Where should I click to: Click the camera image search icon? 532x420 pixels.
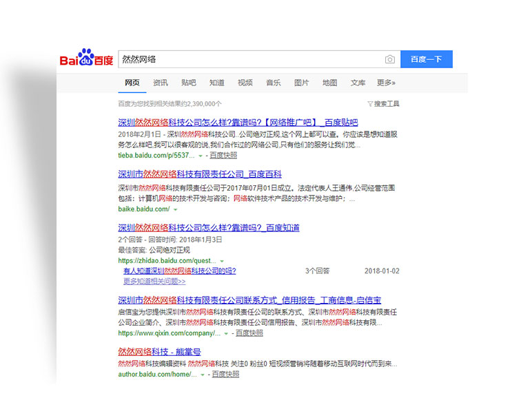click(390, 59)
